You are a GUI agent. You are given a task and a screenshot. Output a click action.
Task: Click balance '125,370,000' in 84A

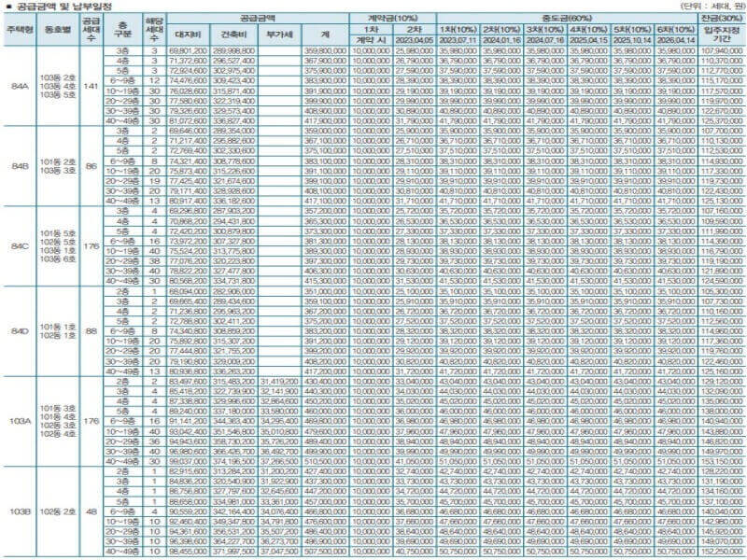721,121
